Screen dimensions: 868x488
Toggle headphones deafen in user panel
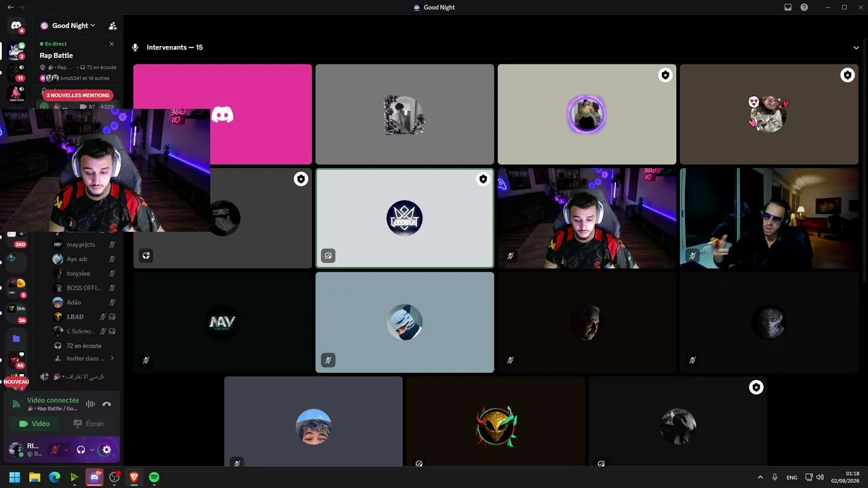(81, 449)
